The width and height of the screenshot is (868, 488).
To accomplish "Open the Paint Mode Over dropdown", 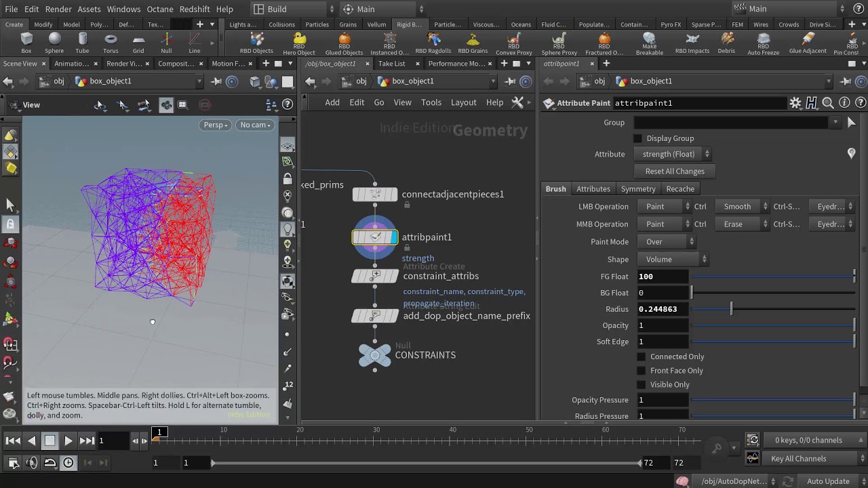I will (x=666, y=242).
